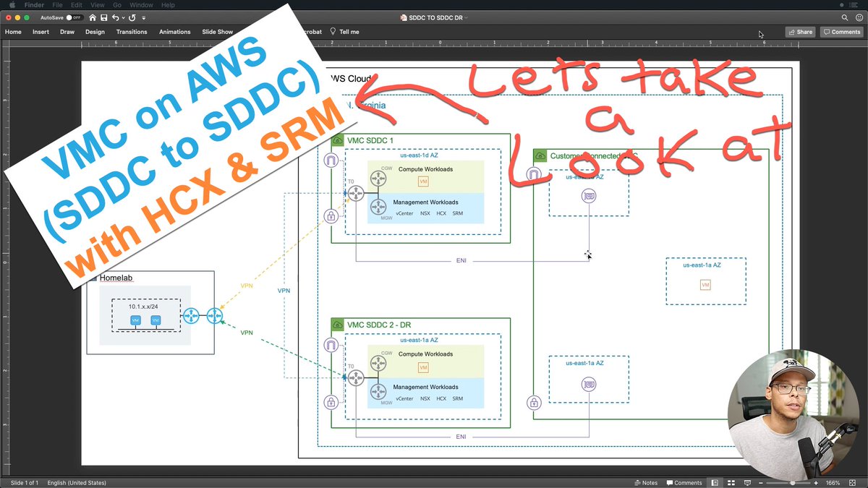This screenshot has height=488, width=868.
Task: Click the yellow VPN label
Action: coord(247,285)
